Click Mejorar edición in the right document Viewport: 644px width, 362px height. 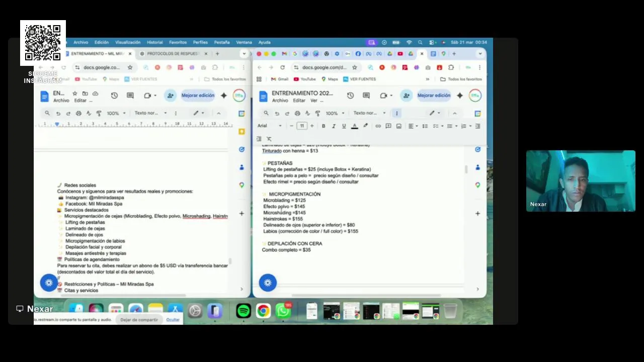tap(434, 96)
